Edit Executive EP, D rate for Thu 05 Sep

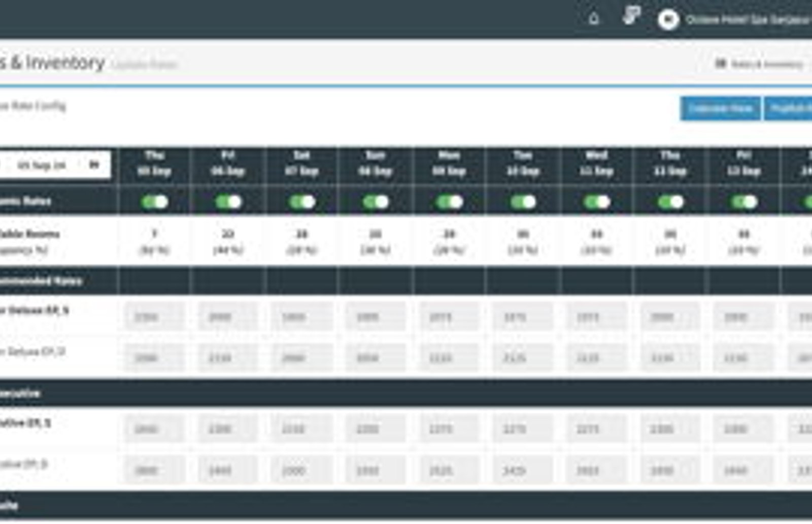[155, 470]
